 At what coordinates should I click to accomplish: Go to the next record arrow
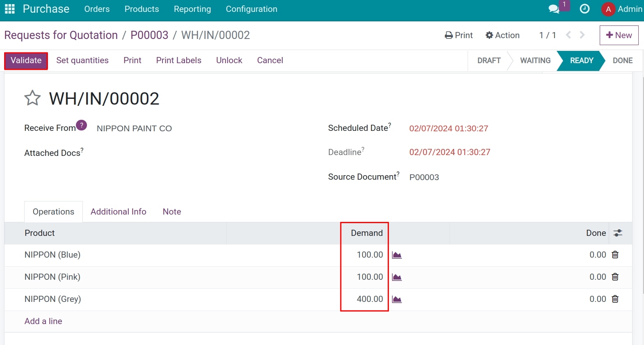(582, 35)
